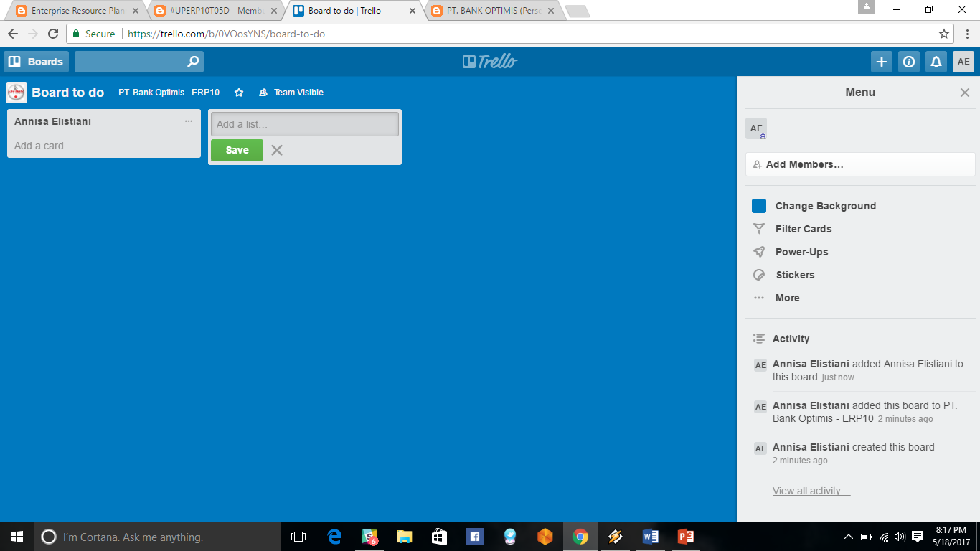Click the AE member avatar in Menu
980x551 pixels.
click(x=756, y=128)
